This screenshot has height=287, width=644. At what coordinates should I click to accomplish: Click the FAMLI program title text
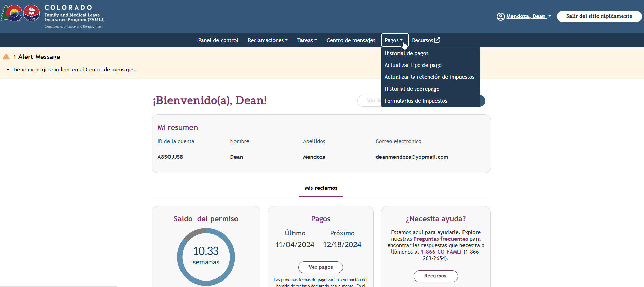pos(74,17)
